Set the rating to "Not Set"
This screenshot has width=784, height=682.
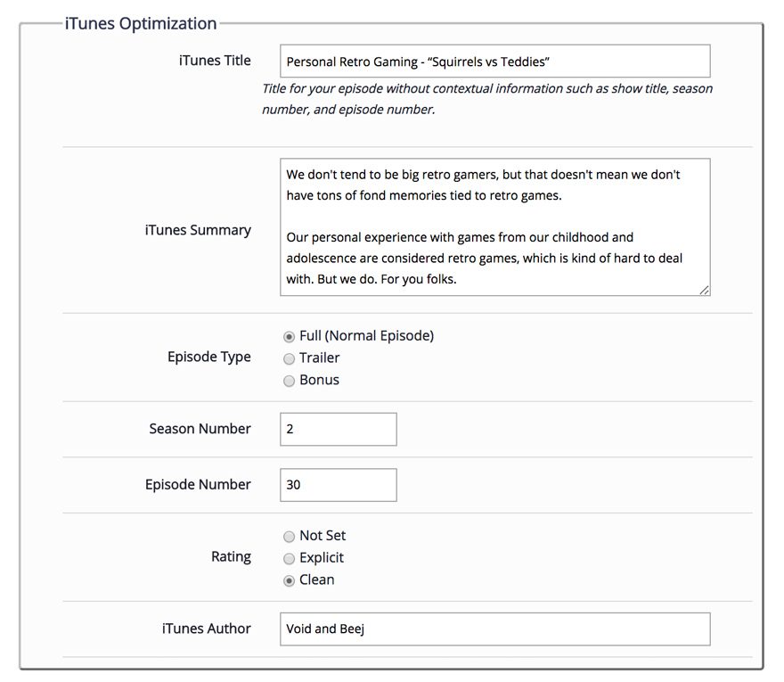[x=289, y=537]
